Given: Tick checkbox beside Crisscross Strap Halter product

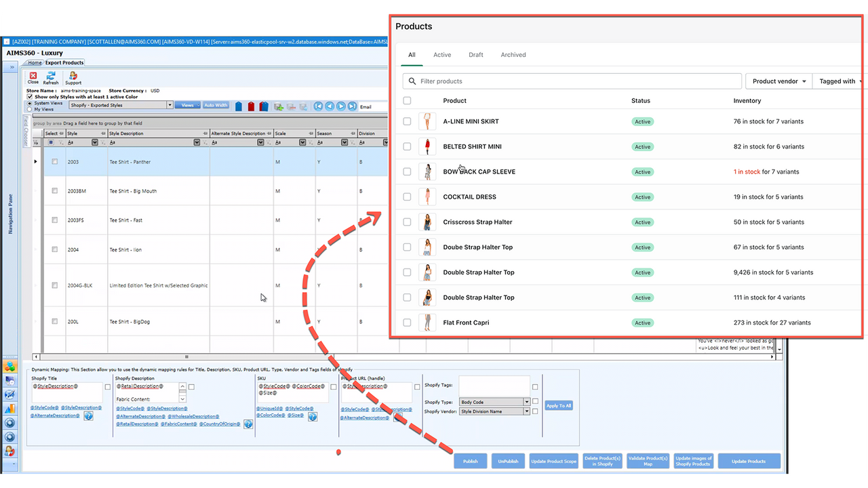Looking at the screenshot, I should pos(407,222).
